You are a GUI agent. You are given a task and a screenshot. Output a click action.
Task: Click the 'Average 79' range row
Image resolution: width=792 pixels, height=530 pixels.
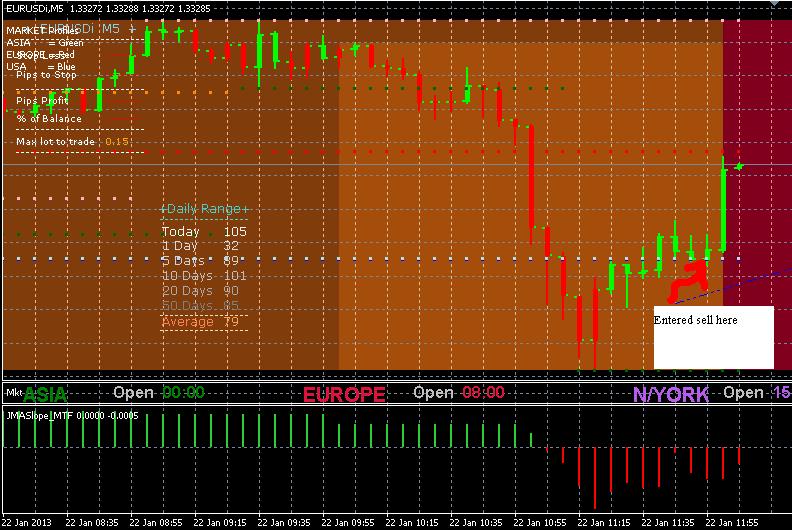200,321
